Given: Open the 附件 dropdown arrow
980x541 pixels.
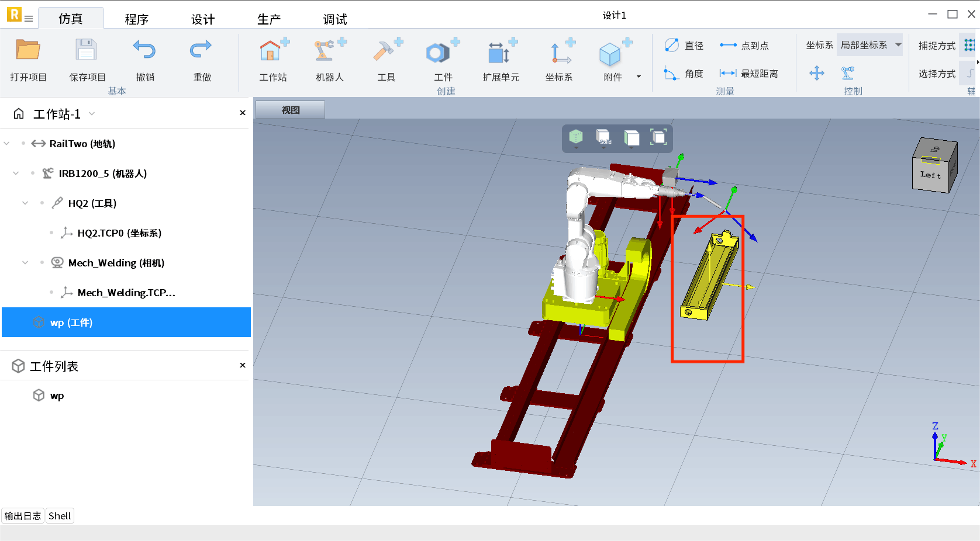Looking at the screenshot, I should 639,77.
